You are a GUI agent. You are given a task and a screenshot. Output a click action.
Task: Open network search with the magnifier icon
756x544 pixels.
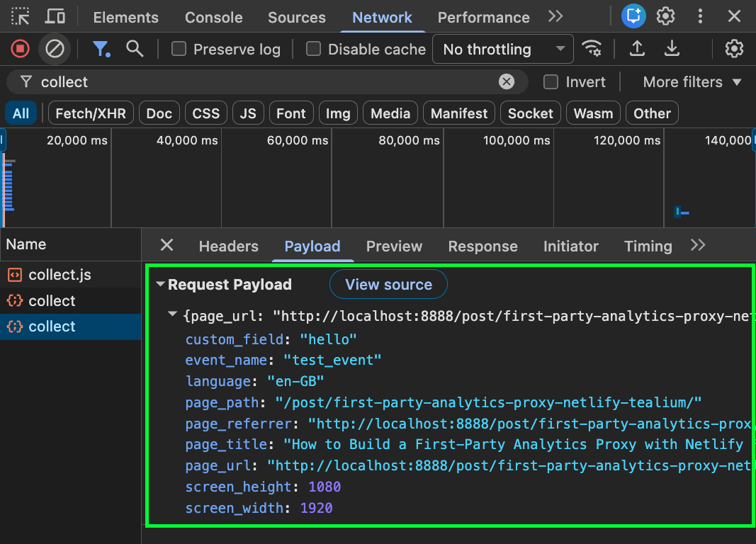click(135, 49)
